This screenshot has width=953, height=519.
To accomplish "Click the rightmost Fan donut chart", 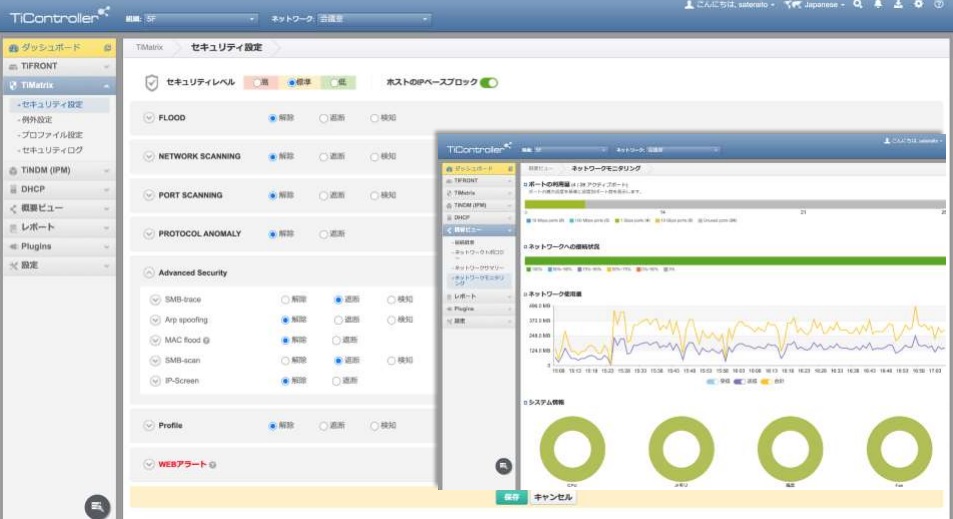I will click(899, 449).
